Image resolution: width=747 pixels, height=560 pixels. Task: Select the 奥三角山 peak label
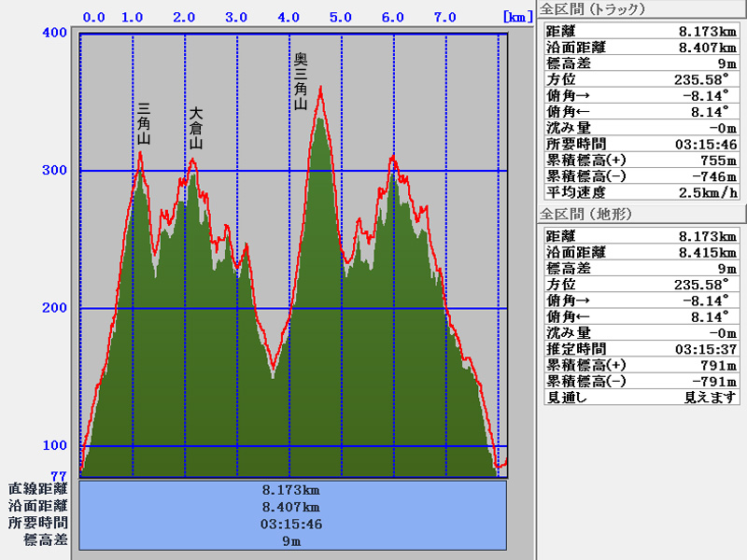[301, 81]
